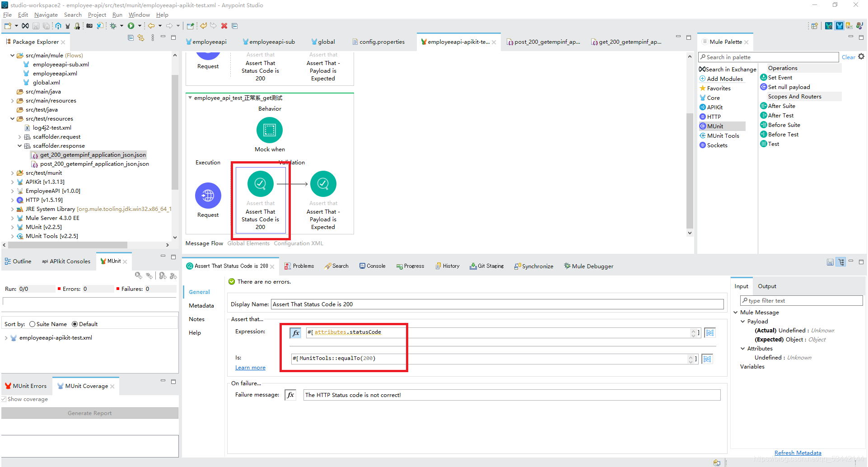The image size is (868, 467).
Task: Click Generate Report button
Action: click(89, 413)
